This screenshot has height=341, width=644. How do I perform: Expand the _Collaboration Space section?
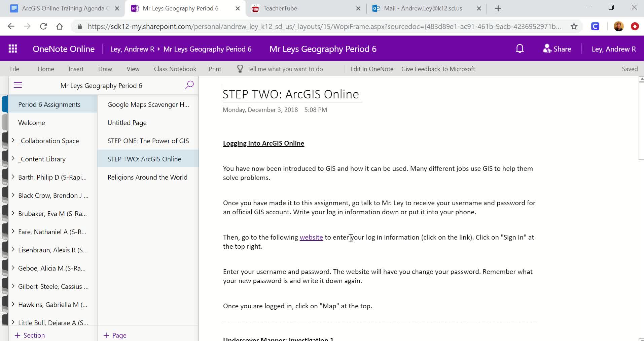coord(13,140)
